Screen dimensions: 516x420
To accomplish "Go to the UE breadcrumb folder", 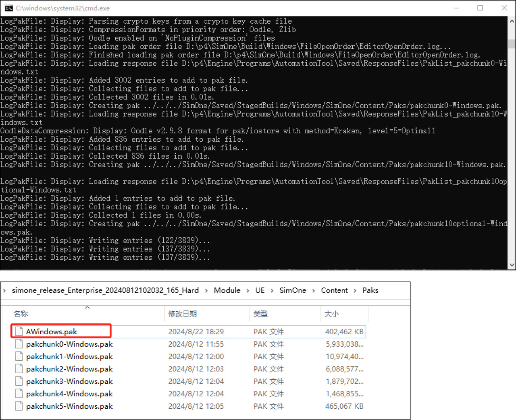I will [x=260, y=290].
